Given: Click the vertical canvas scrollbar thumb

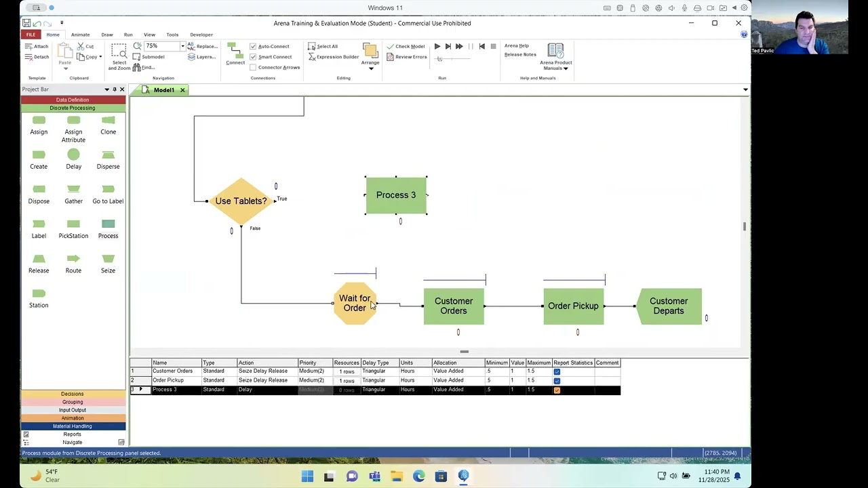Looking at the screenshot, I should point(744,226).
